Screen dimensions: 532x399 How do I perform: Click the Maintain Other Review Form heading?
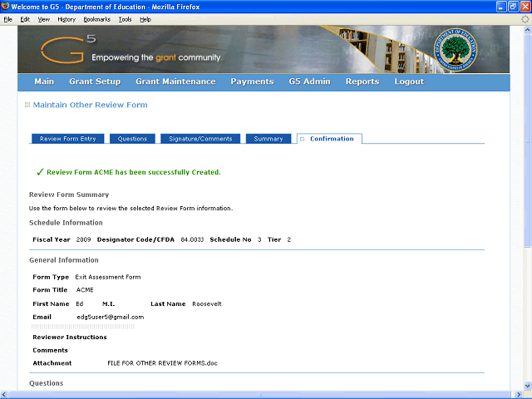pos(91,105)
